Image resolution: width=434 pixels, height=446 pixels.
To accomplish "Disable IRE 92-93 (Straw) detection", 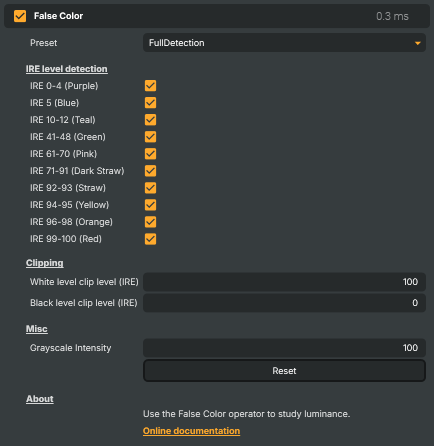I will [x=150, y=188].
